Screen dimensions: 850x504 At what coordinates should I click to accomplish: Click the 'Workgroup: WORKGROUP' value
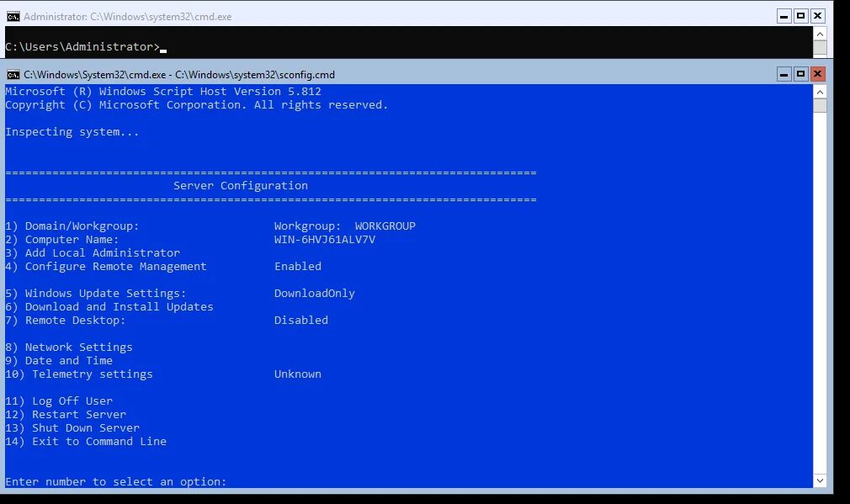(x=345, y=226)
